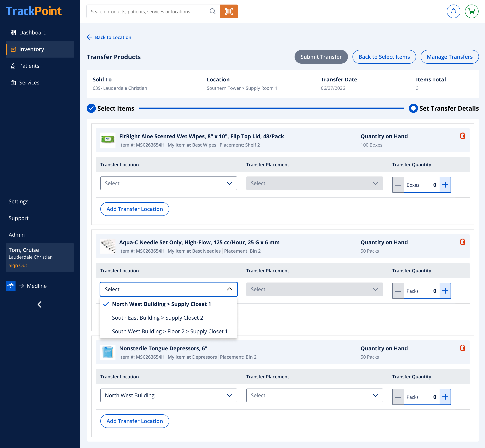
Task: Increase Boxes quantity for Wet Wipes
Action: (x=445, y=185)
